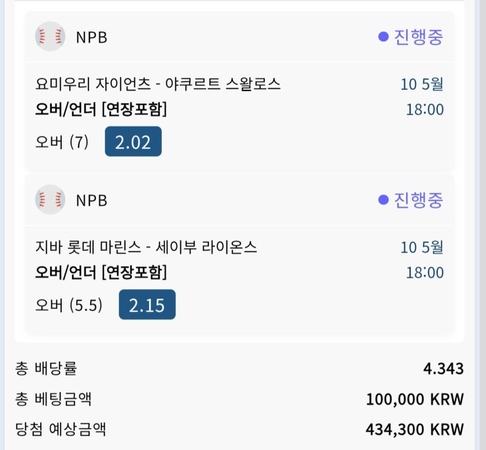Click the Marines match's 오버/언더 [연장포함] title
The height and width of the screenshot is (450, 486).
pos(101,272)
